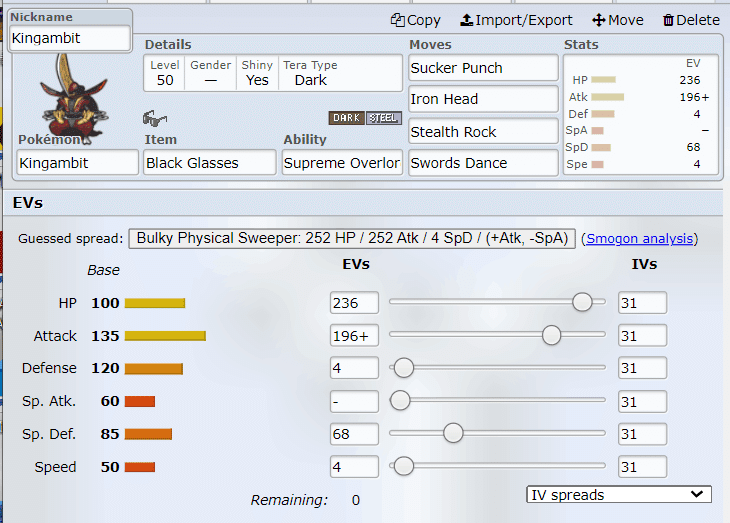The height and width of the screenshot is (523, 730).
Task: Open the Smogon analysis link
Action: pyautogui.click(x=640, y=238)
